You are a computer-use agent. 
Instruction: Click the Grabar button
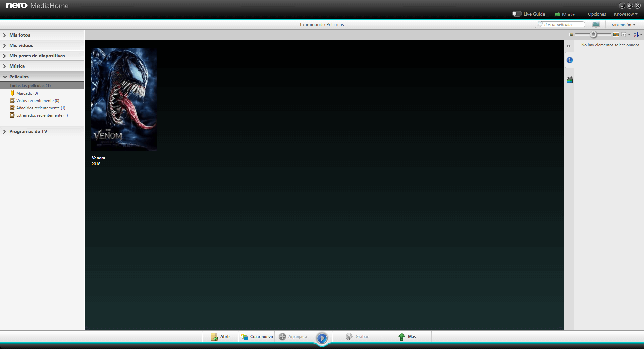357,337
